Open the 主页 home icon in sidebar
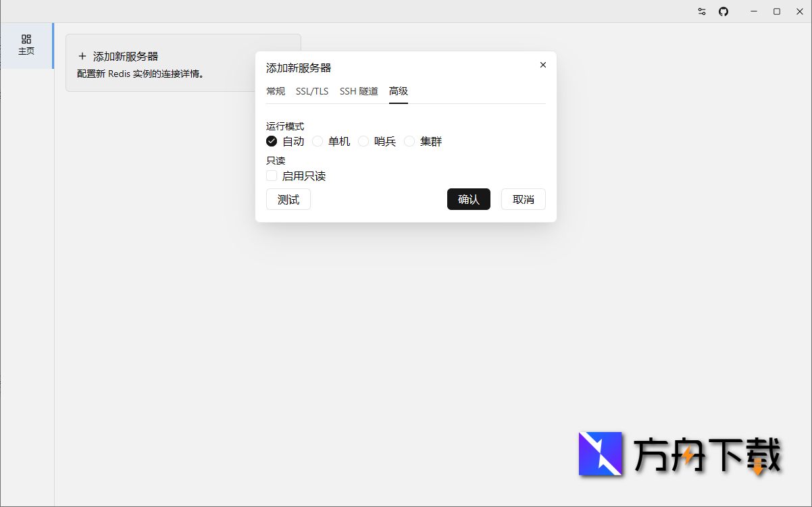The height and width of the screenshot is (507, 812). (27, 45)
